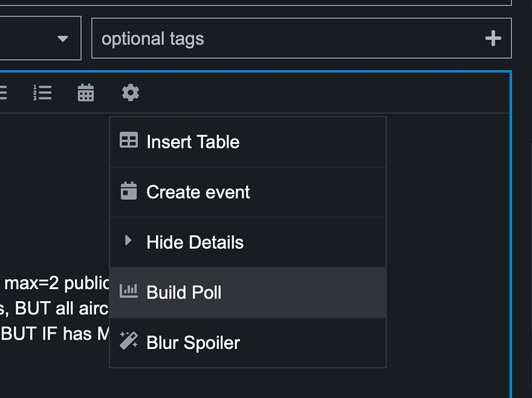Click the plus icon in tags field

(493, 38)
